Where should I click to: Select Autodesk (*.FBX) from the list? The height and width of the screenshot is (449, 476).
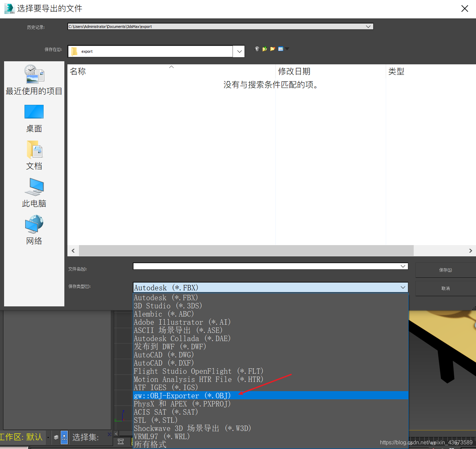pos(271,298)
